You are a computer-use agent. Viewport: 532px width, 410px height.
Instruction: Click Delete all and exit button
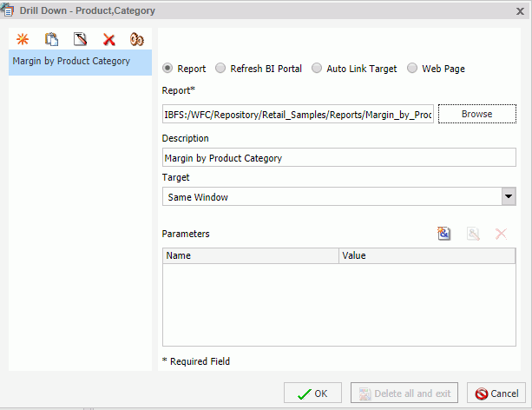pyautogui.click(x=404, y=393)
